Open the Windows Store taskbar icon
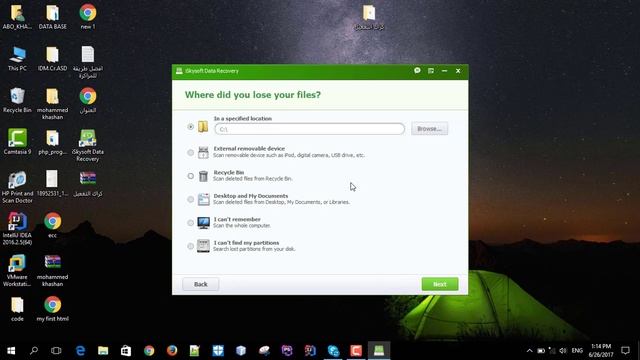 (126, 350)
